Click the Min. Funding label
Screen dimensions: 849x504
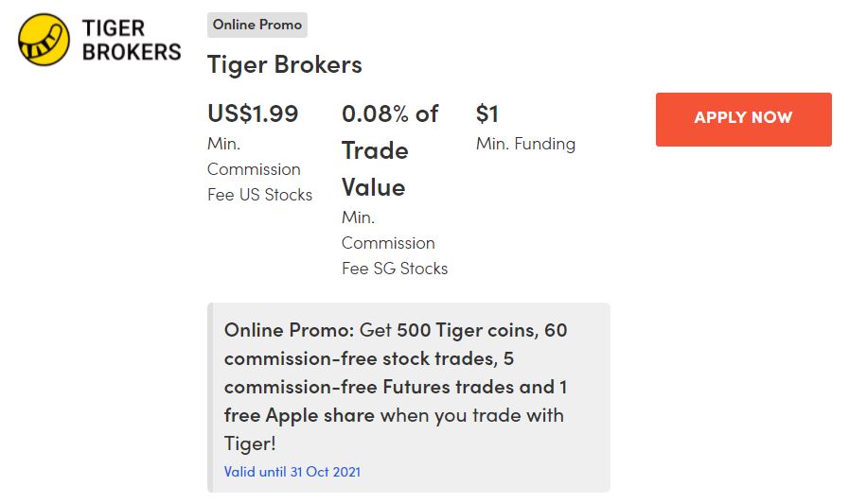(525, 144)
